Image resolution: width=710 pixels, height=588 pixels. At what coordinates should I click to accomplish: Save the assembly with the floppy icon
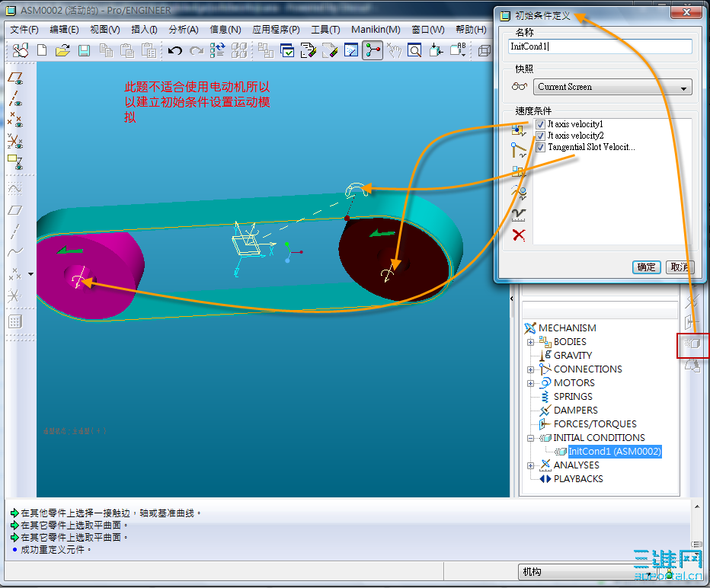point(84,50)
